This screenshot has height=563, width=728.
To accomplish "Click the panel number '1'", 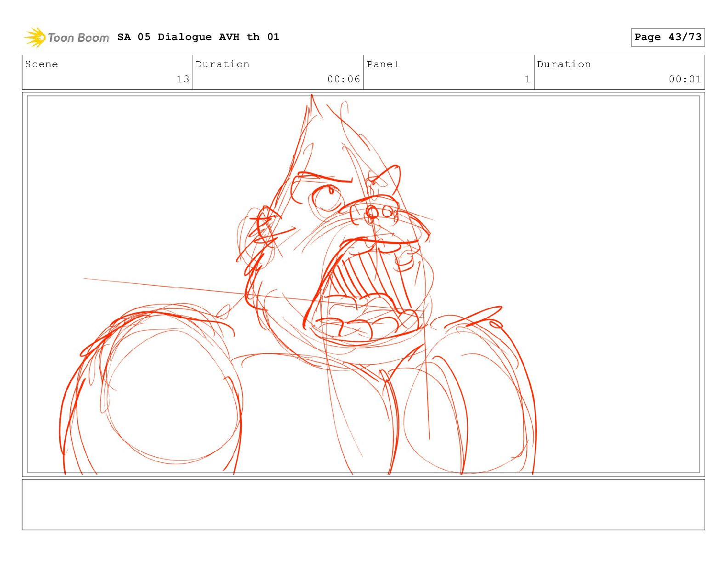I will pyautogui.click(x=528, y=79).
